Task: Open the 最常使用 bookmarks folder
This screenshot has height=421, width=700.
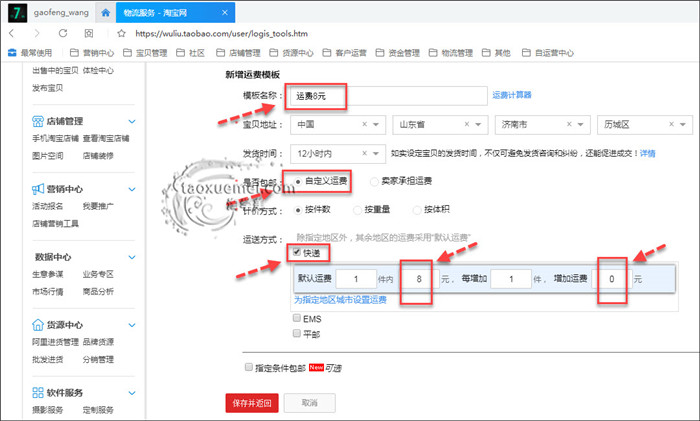Action: click(x=30, y=53)
